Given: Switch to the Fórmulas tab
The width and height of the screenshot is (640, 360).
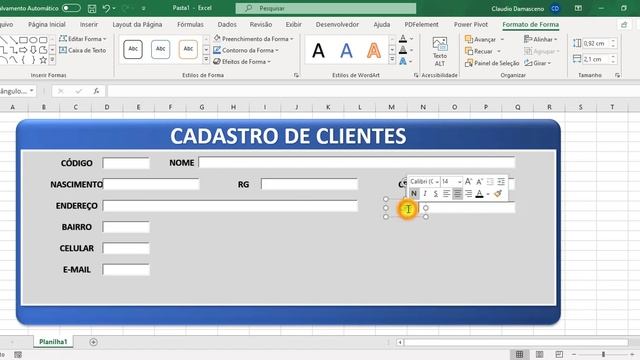Looking at the screenshot, I should [190, 24].
